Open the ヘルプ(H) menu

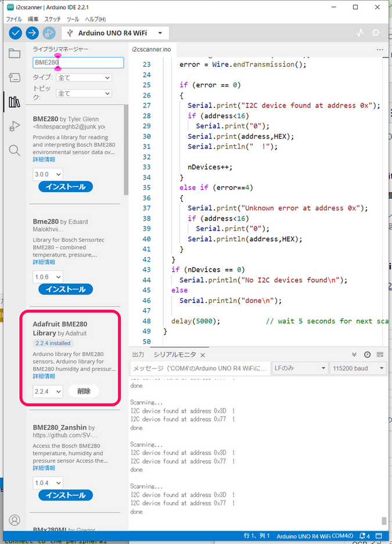95,19
